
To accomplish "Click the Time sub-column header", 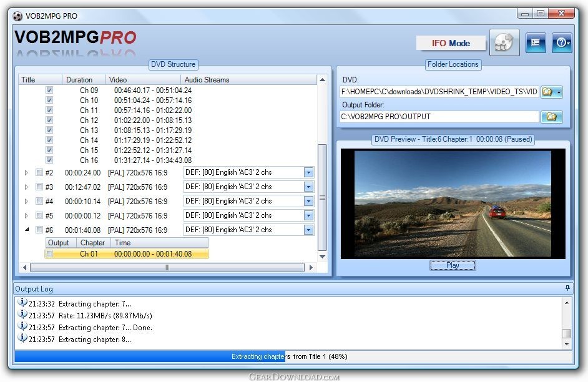I will [x=159, y=243].
